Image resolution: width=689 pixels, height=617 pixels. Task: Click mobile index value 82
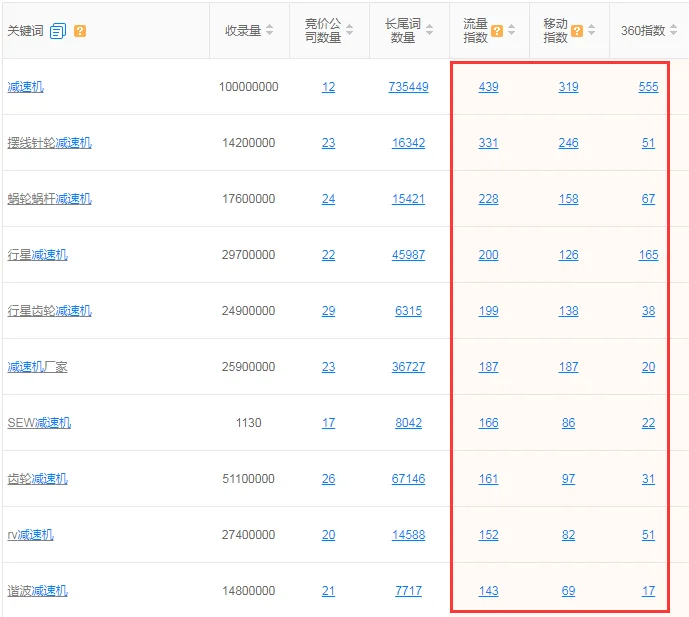tap(568, 535)
